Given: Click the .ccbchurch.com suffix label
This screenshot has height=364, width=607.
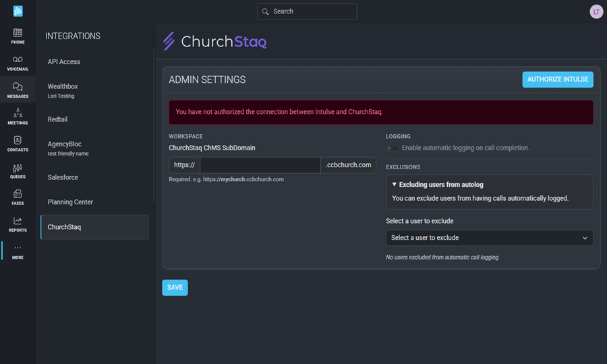Looking at the screenshot, I should point(349,165).
